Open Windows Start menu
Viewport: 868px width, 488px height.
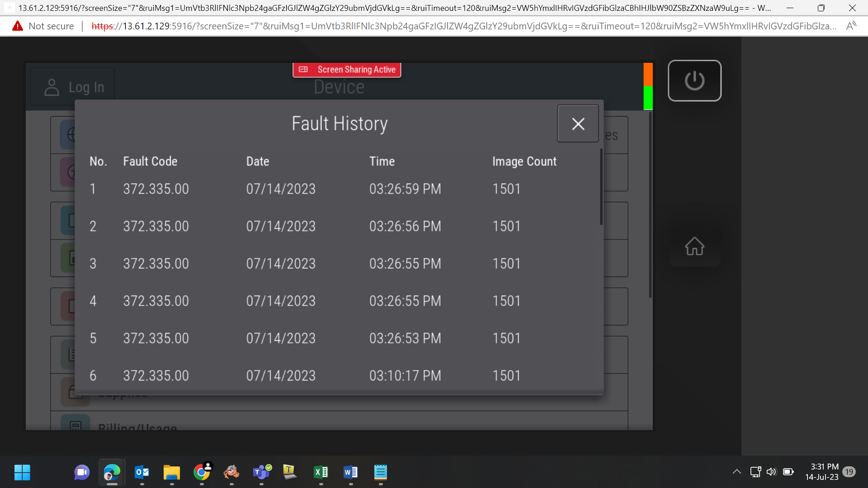[x=22, y=473]
